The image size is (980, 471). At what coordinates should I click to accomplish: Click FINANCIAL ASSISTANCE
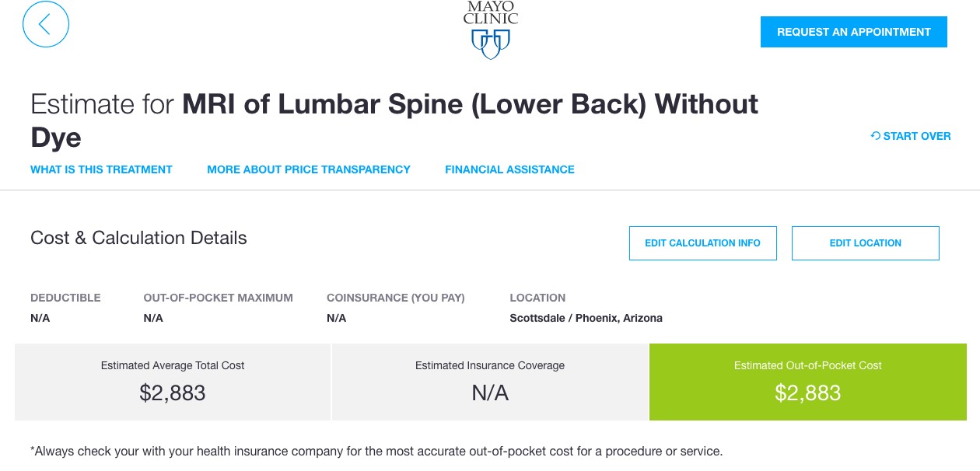tap(509, 169)
